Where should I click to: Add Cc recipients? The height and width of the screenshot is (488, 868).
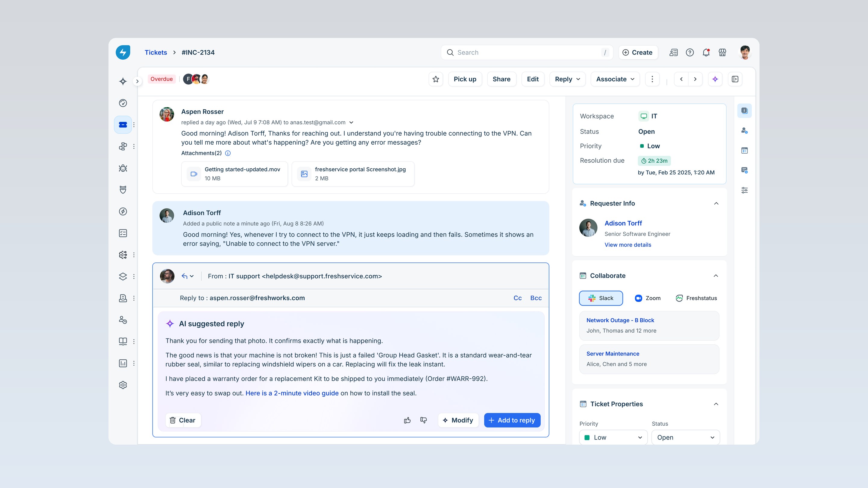(517, 298)
